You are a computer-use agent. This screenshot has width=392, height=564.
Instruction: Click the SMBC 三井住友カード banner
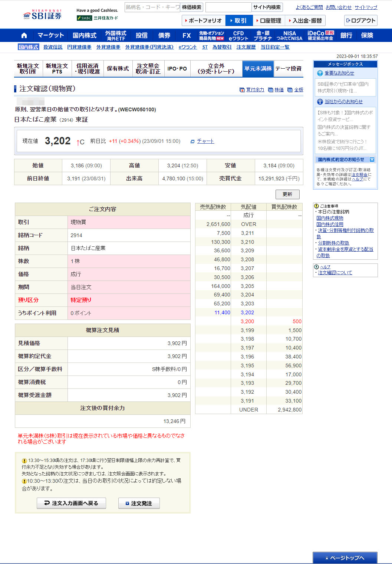[x=98, y=18]
